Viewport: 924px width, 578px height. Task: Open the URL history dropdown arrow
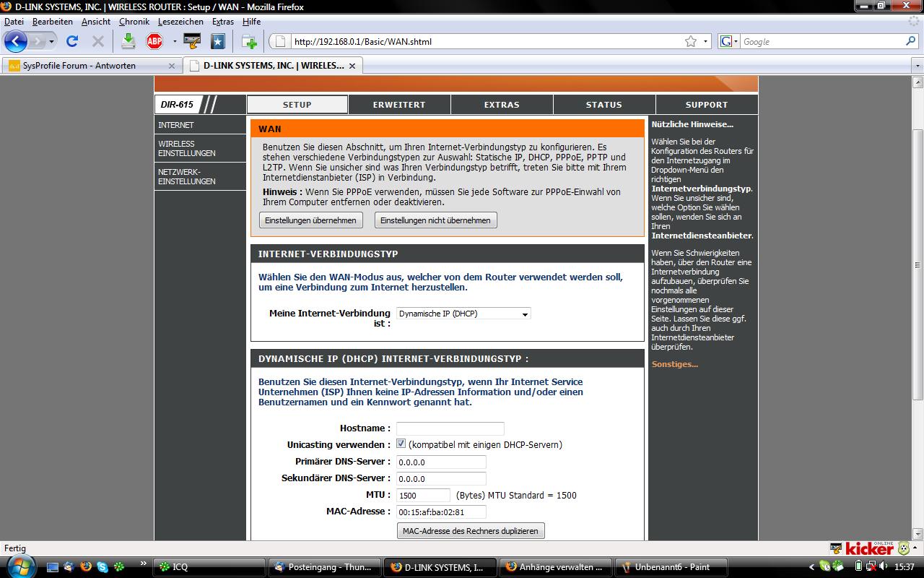point(705,42)
